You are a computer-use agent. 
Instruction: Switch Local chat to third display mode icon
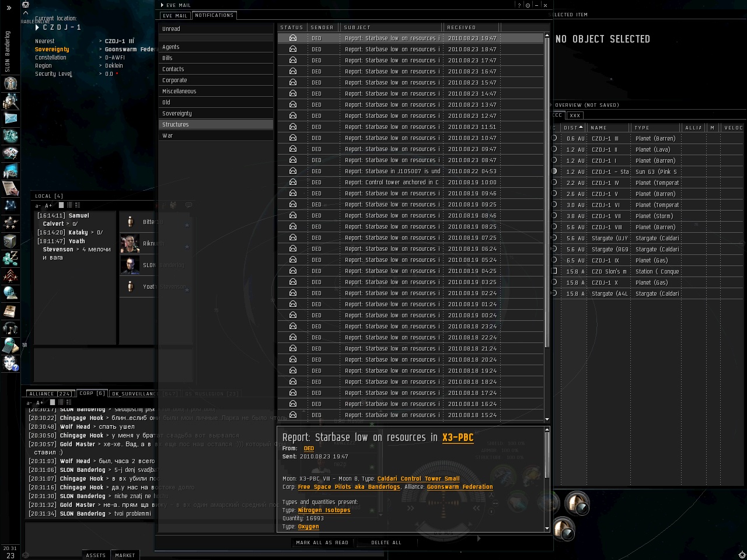[x=78, y=205]
